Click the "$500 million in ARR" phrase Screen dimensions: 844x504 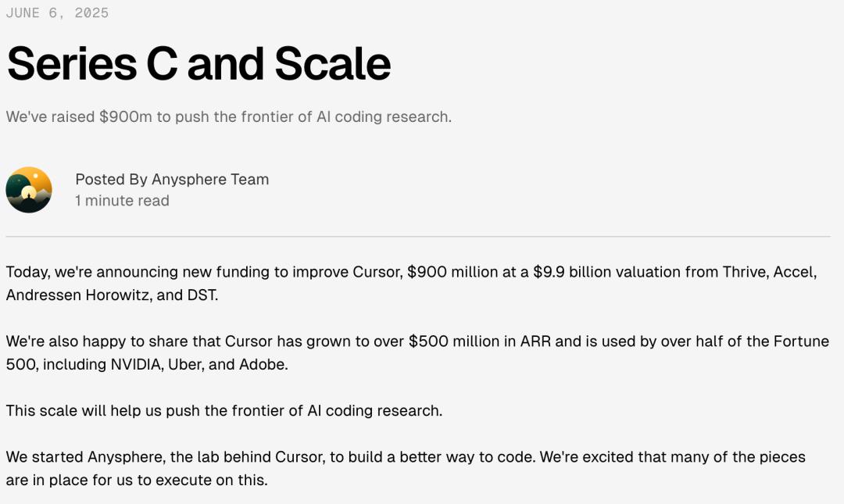480,341
